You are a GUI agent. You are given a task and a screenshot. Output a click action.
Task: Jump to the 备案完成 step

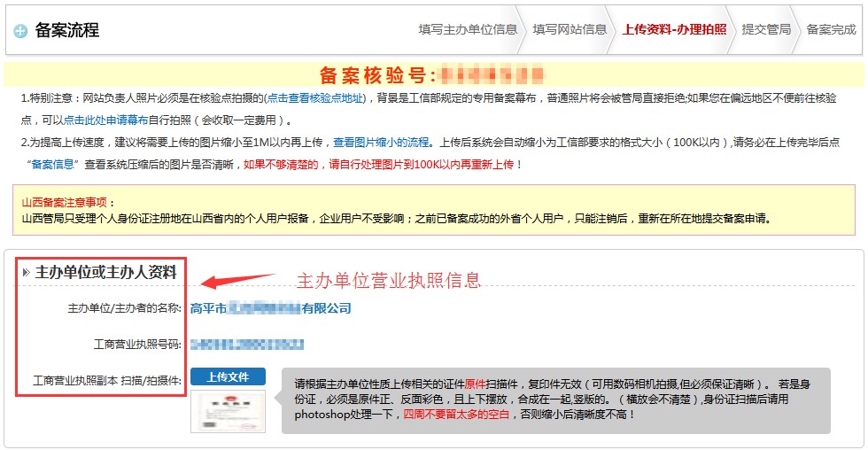tap(831, 29)
